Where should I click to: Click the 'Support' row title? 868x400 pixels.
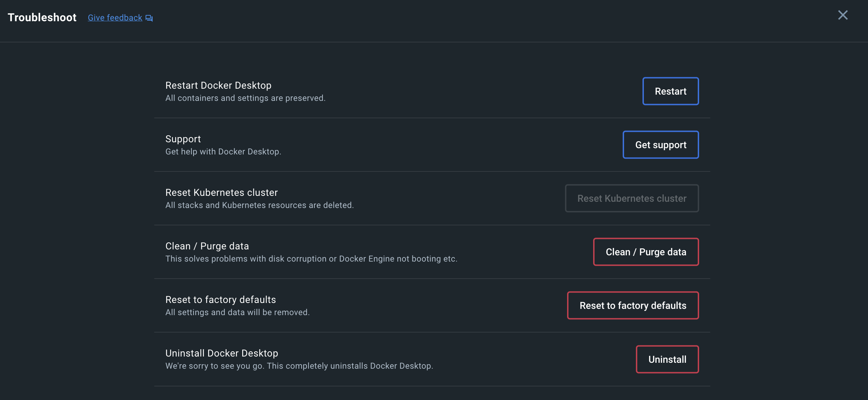pyautogui.click(x=183, y=139)
